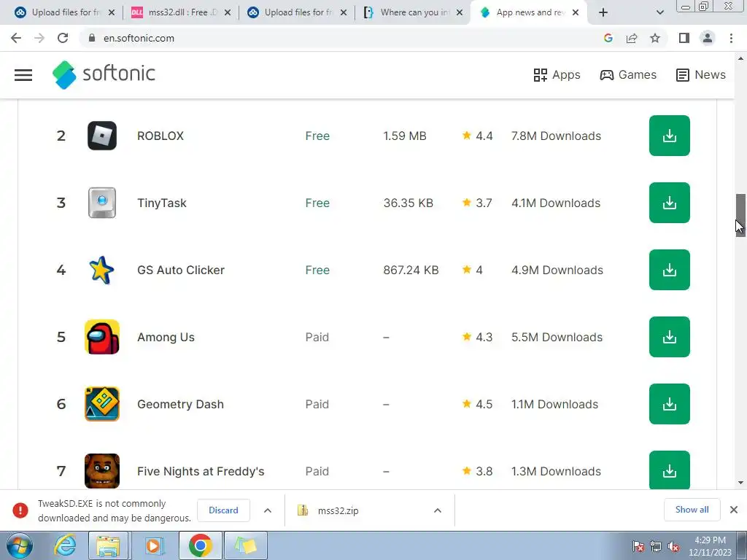747x560 pixels.
Task: Open the ROBLOX app icon
Action: (102, 136)
